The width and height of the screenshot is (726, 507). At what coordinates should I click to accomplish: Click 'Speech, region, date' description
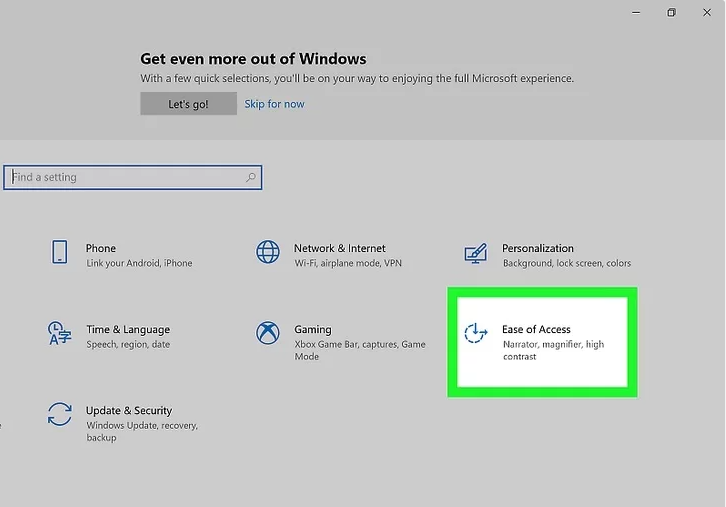pos(128,344)
